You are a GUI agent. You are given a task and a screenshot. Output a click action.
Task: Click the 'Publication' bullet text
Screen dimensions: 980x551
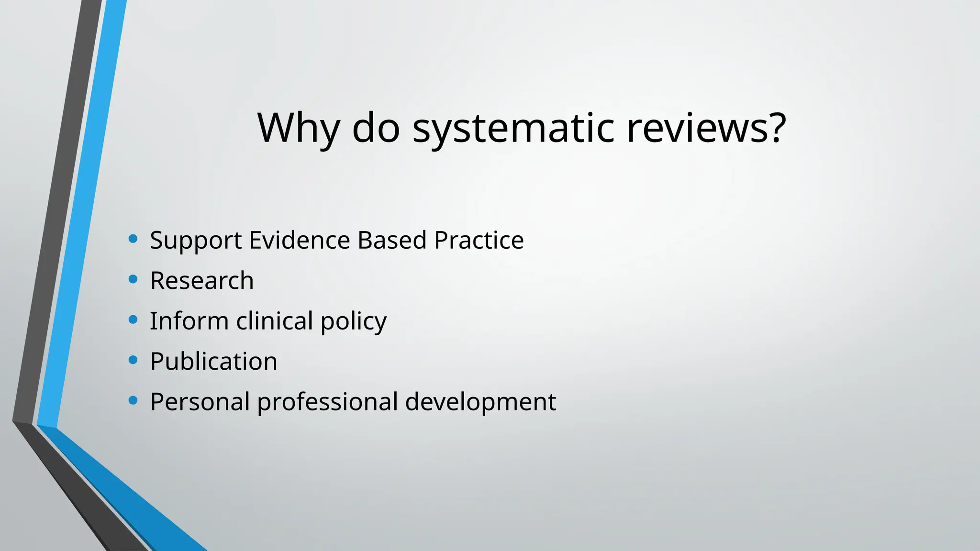coord(213,361)
